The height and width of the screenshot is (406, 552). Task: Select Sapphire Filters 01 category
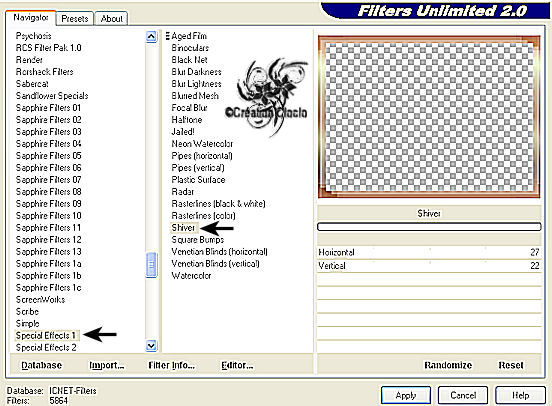[x=49, y=108]
